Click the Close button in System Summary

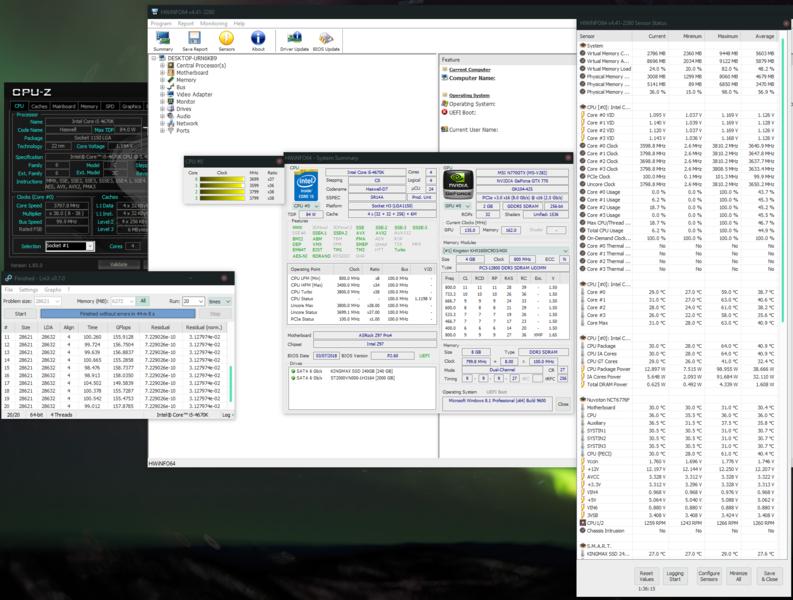[x=563, y=404]
